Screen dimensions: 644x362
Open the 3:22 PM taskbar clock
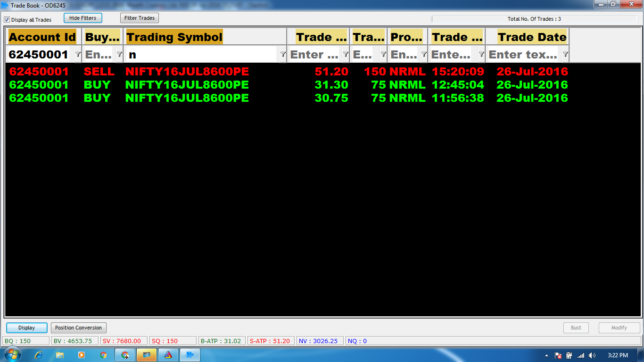[618, 355]
